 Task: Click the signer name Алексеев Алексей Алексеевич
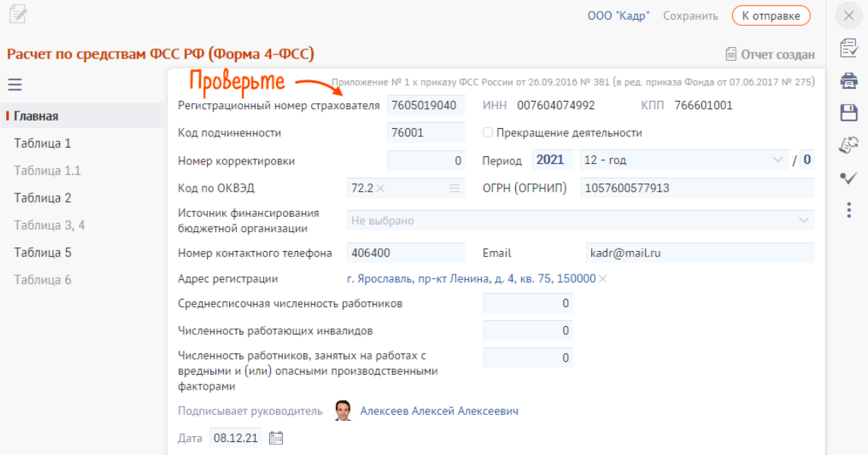pyautogui.click(x=439, y=411)
